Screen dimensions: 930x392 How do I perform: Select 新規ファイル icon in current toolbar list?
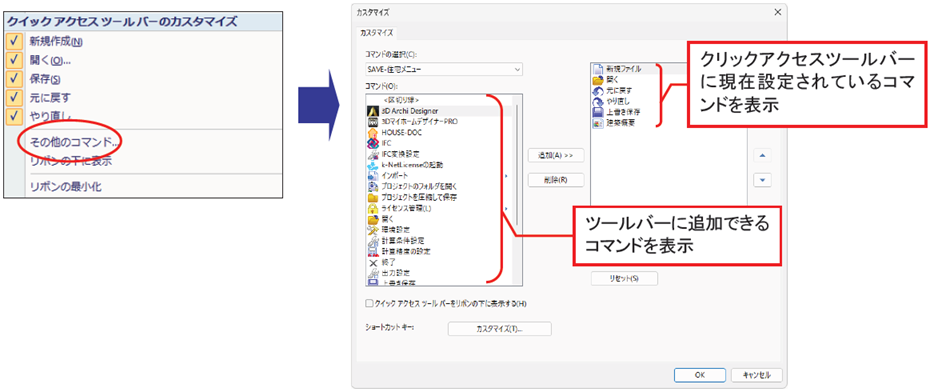(597, 69)
